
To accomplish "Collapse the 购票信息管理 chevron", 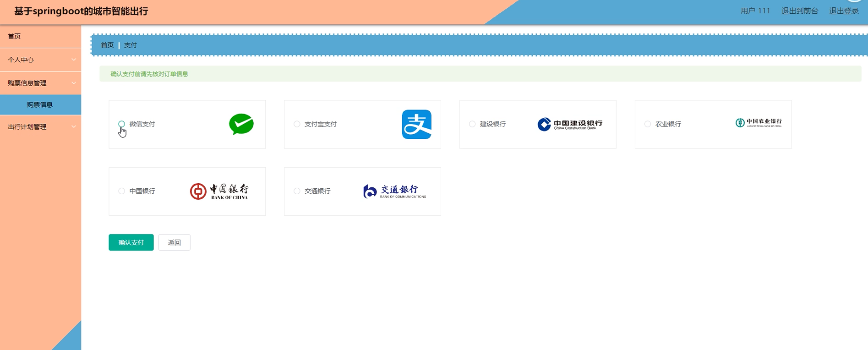I will (74, 83).
